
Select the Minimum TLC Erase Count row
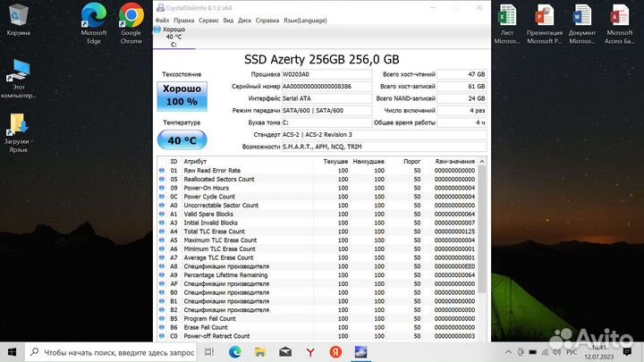pos(318,248)
